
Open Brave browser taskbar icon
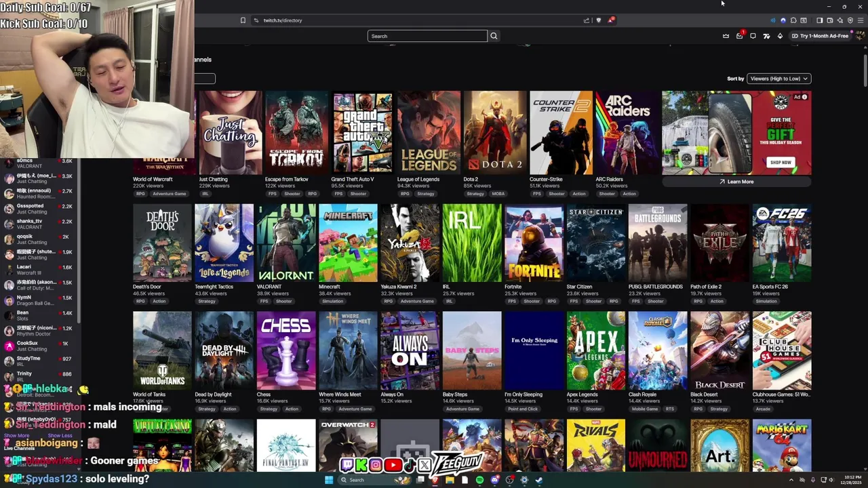click(x=435, y=480)
